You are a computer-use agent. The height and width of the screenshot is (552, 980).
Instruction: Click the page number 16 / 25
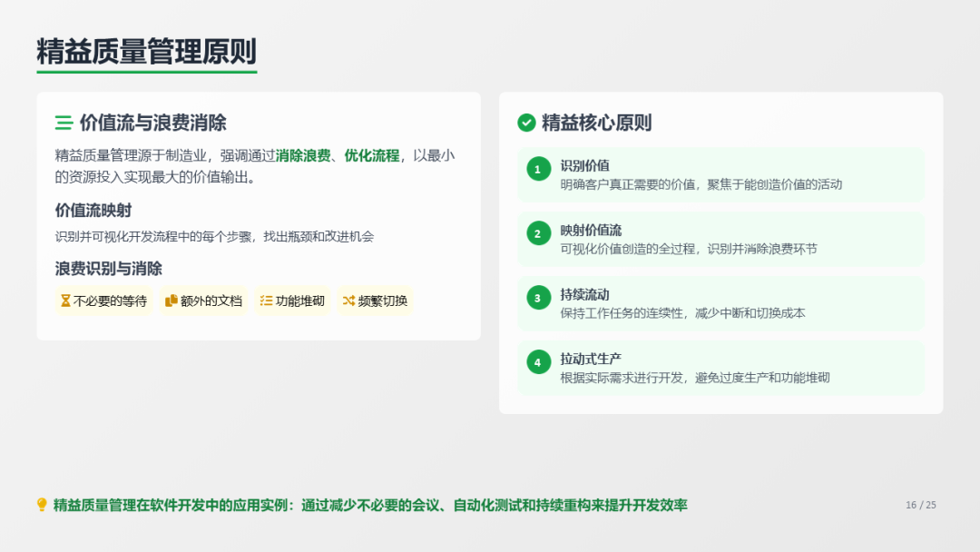tap(920, 505)
